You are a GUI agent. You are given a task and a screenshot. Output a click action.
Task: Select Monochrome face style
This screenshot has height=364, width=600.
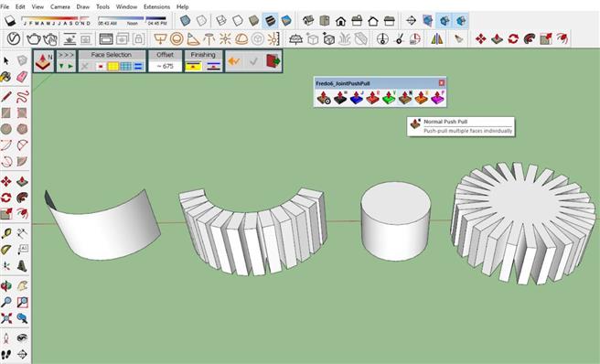click(x=286, y=20)
